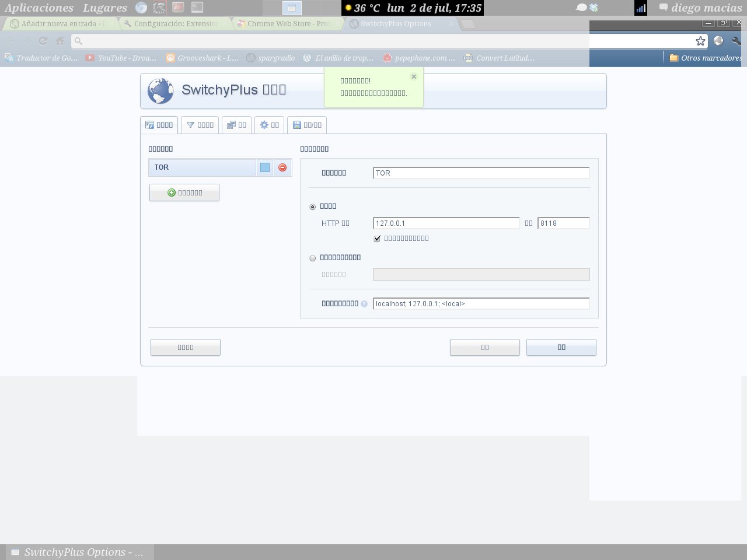This screenshot has height=560, width=747.
Task: Go forward with the browser forward arrow
Action: click(x=26, y=41)
